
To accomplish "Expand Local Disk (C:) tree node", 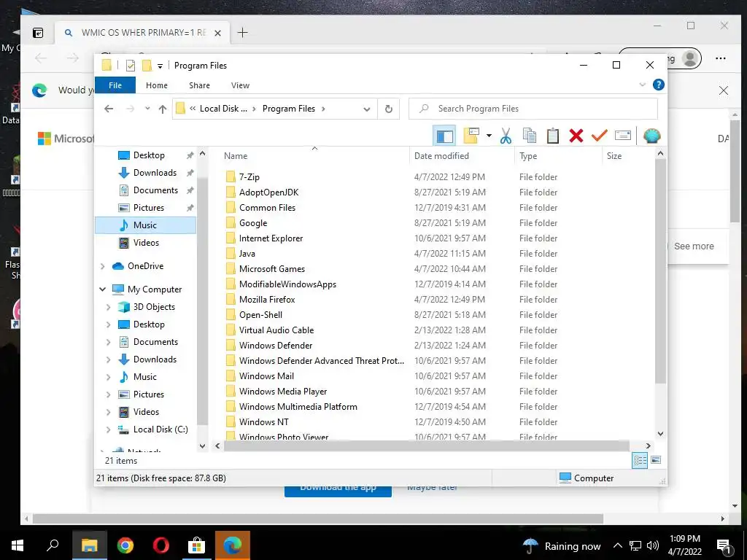I will pyautogui.click(x=108, y=429).
